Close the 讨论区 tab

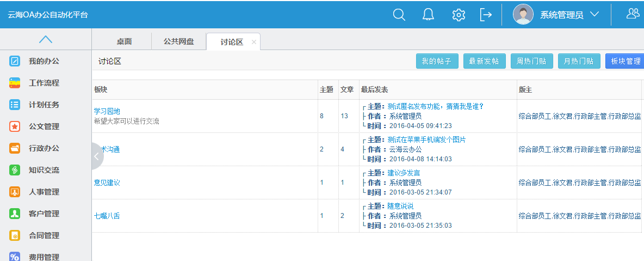pos(254,42)
